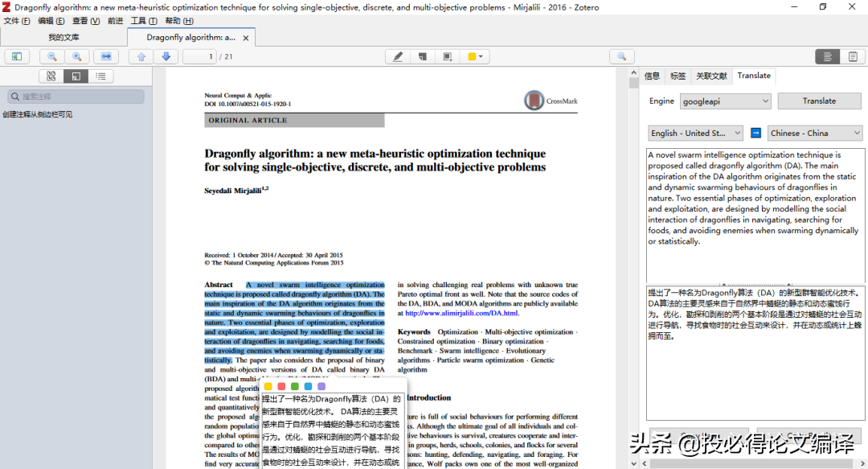Image resolution: width=868 pixels, height=469 pixels.
Task: Select the sticky note annotation tool
Action: [x=423, y=56]
